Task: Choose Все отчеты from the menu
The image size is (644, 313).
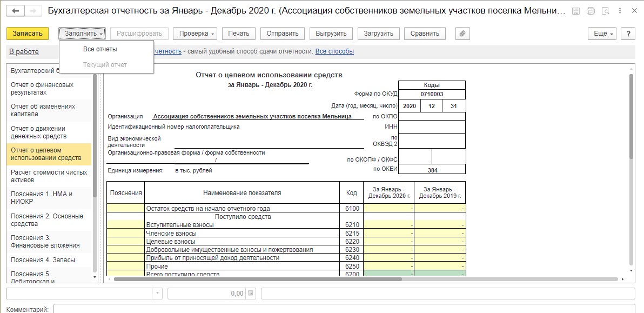Action: pyautogui.click(x=100, y=49)
